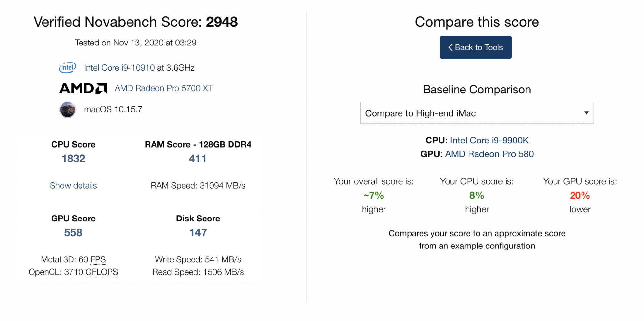Click the 20% lower GPU comparison value
644x321 pixels.
click(x=580, y=195)
